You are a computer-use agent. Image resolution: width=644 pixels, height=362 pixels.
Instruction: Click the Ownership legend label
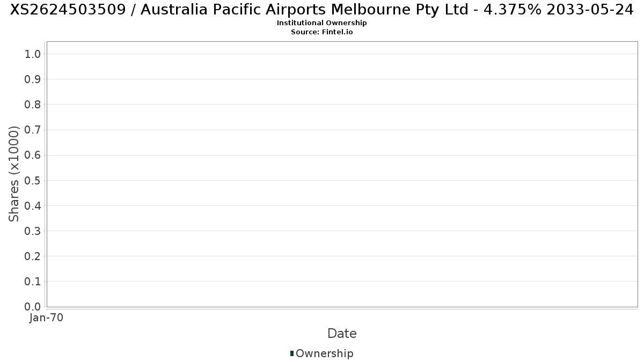pyautogui.click(x=324, y=353)
